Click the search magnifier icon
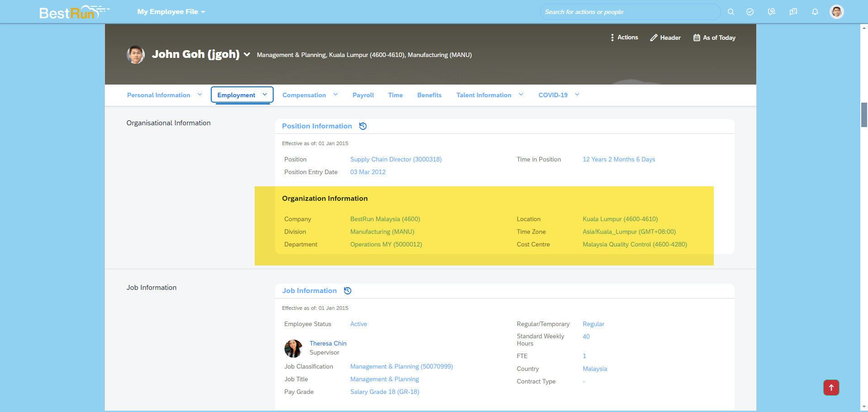Viewport: 868px width, 412px height. [x=731, y=12]
